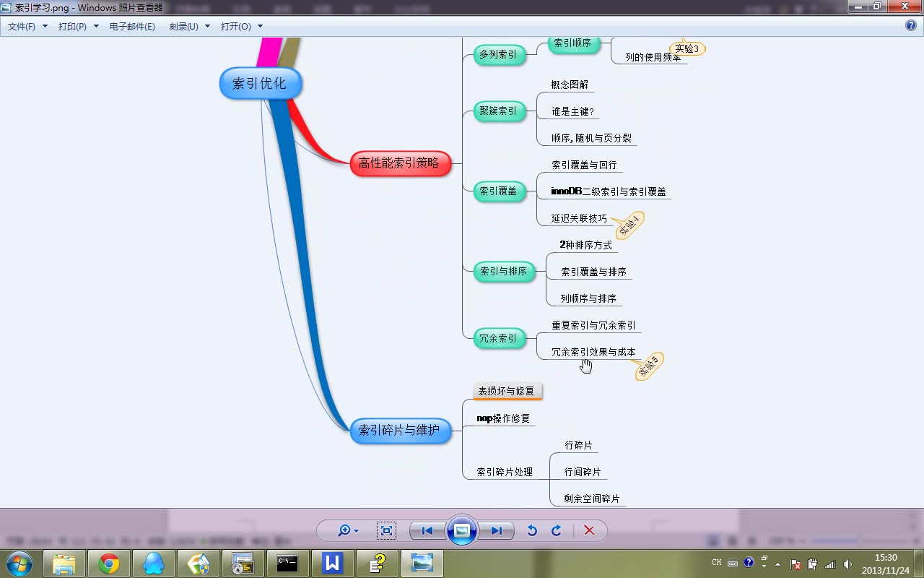This screenshot has width=924, height=578.
Task: Click the 2种排序方式 text
Action: point(586,245)
